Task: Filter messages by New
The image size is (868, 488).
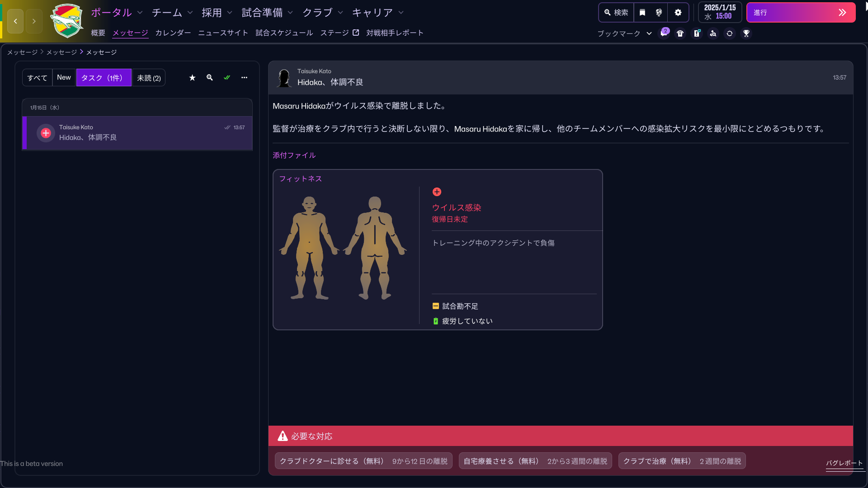Action: pos(64,78)
